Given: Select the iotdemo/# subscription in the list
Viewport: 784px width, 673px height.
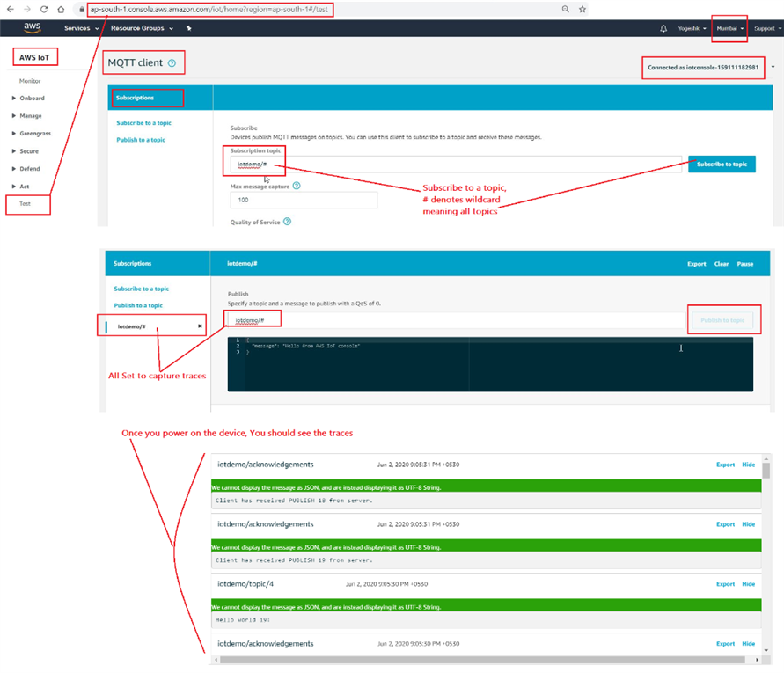Looking at the screenshot, I should [131, 326].
